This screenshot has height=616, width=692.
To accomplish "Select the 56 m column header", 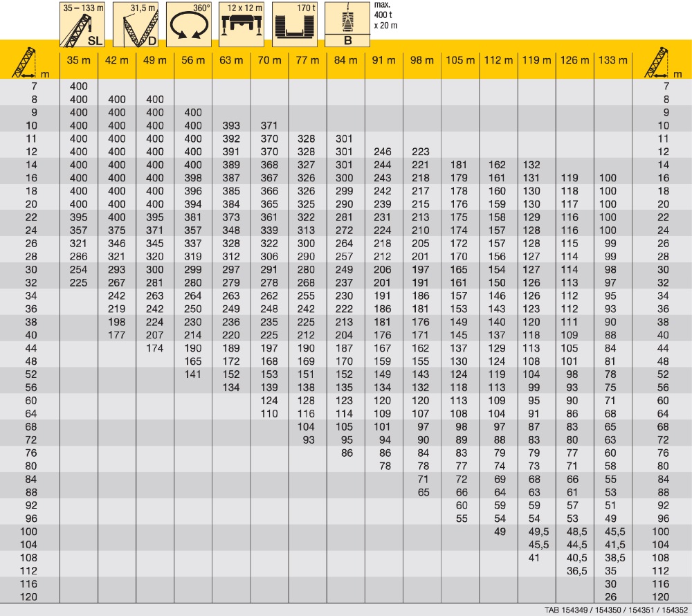I will [193, 60].
